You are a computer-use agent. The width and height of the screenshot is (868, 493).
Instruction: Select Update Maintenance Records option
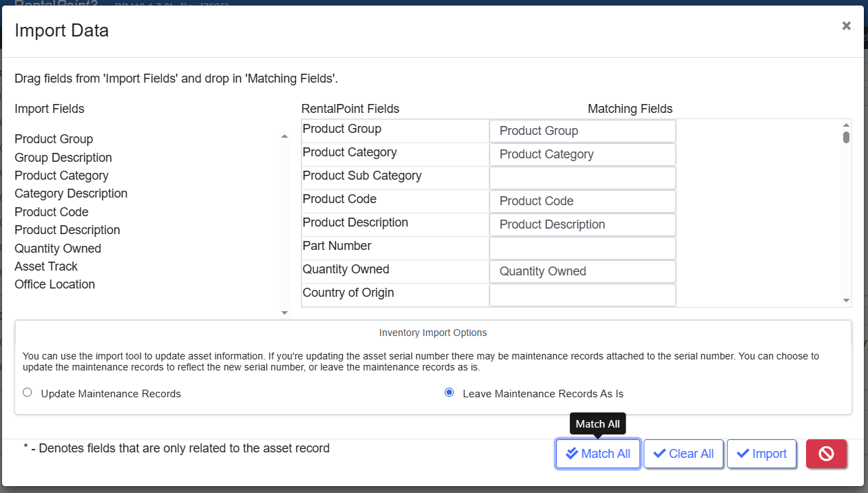pyautogui.click(x=28, y=393)
